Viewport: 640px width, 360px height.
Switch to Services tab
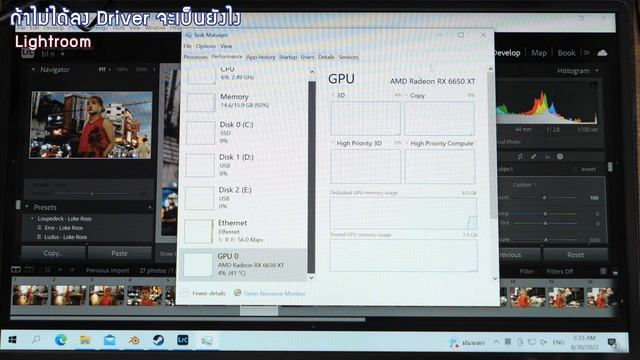click(348, 57)
